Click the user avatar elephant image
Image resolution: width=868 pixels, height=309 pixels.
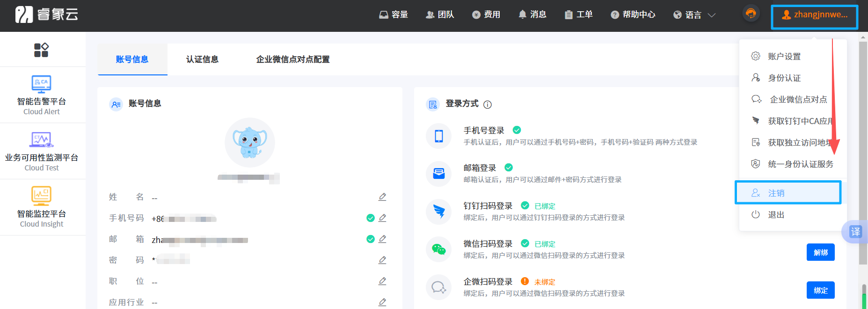click(250, 142)
